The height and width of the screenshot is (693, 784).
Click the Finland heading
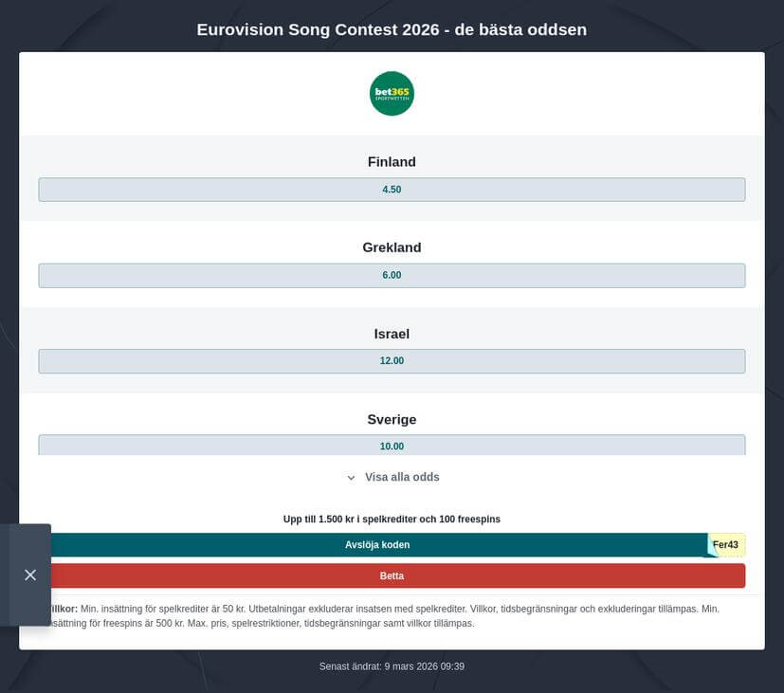pos(392,161)
